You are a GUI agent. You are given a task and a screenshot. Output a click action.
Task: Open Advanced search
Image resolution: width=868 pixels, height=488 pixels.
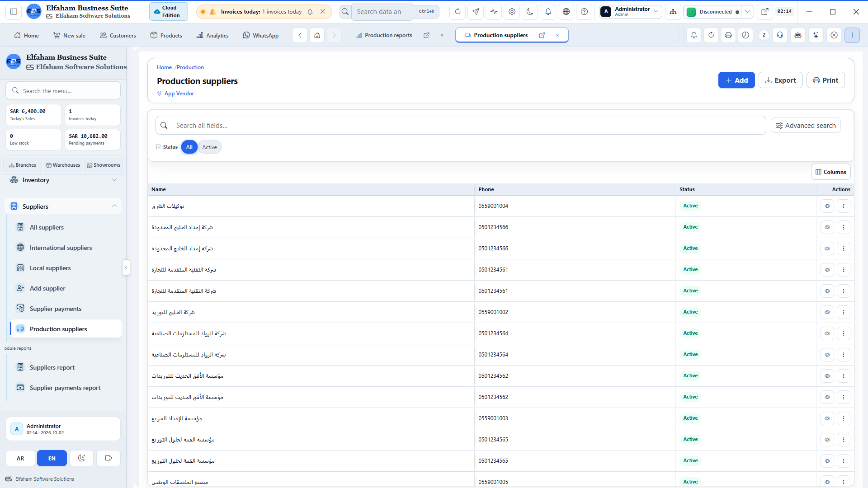tap(806, 126)
